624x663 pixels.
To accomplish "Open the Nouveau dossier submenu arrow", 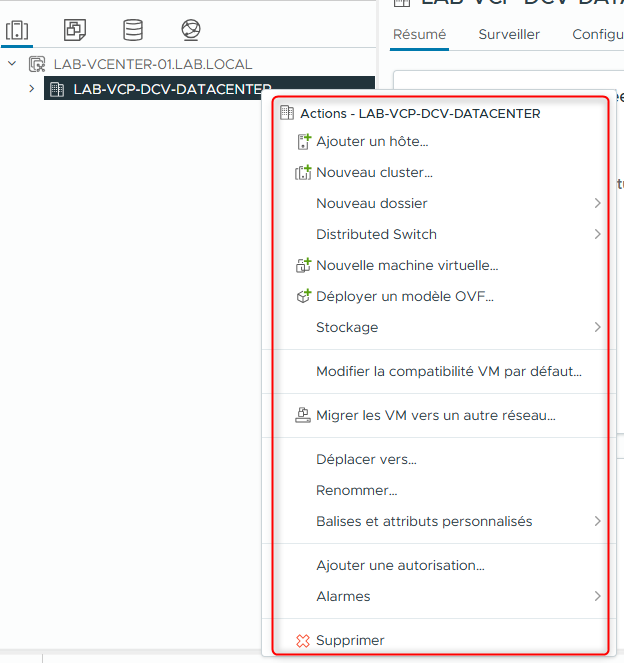I will pos(597,203).
